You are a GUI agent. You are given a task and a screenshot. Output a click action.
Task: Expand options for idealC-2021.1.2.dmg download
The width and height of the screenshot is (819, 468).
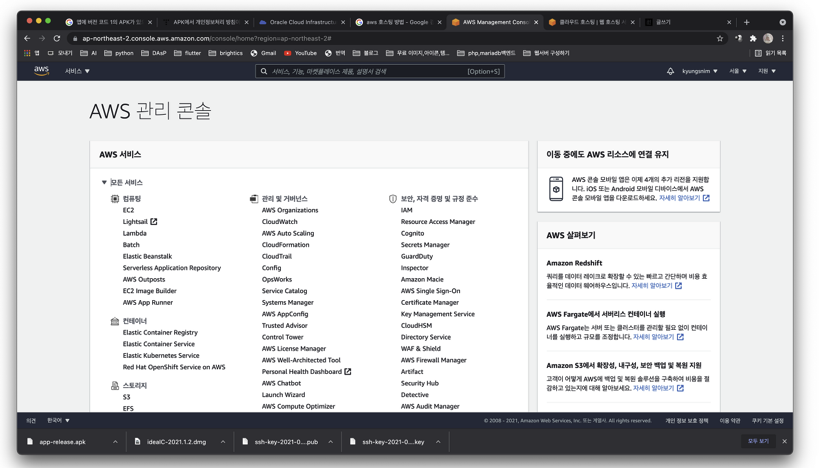223,442
